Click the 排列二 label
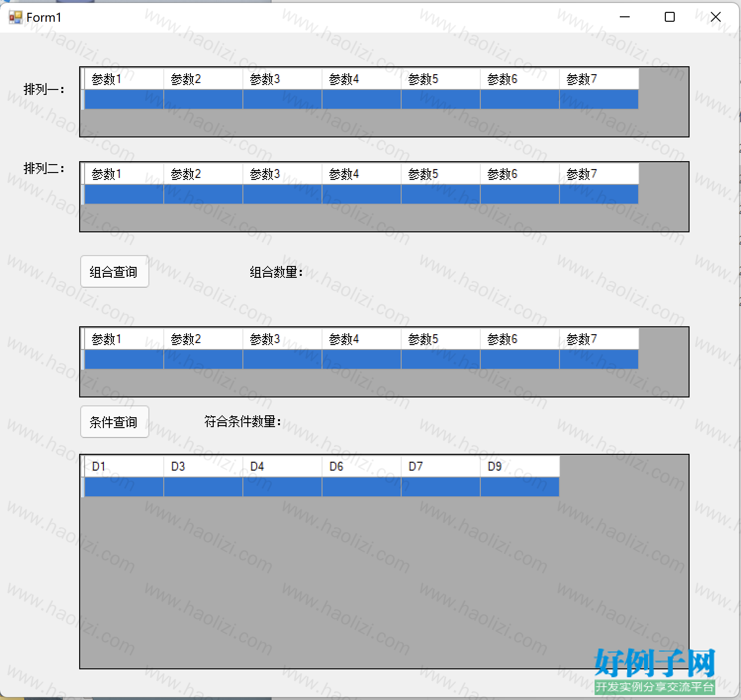 coord(44,169)
